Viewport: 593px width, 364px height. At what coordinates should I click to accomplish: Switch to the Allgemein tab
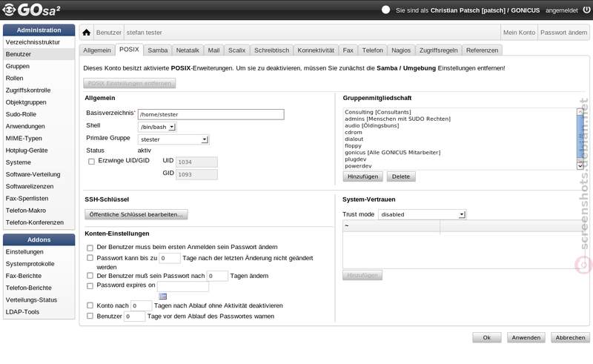pos(97,50)
